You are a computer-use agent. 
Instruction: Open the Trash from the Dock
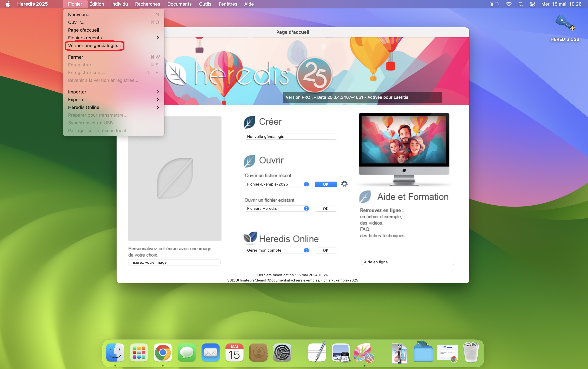tap(471, 352)
